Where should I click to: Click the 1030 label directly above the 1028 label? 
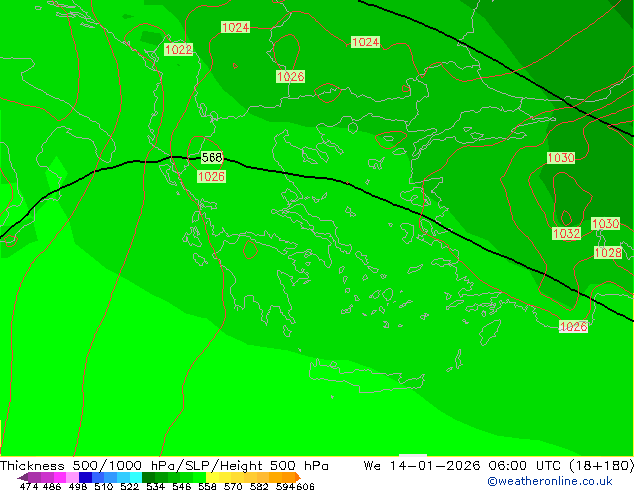click(x=605, y=223)
